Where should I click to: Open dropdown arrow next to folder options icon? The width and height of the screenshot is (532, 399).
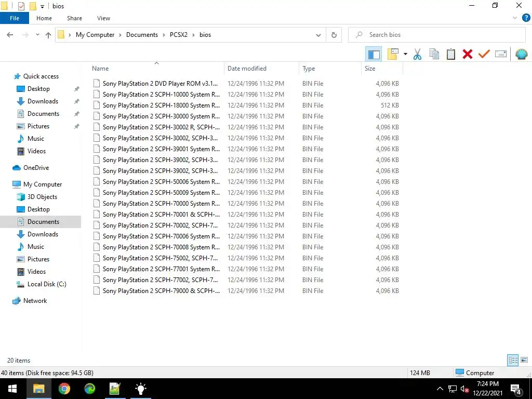405,54
